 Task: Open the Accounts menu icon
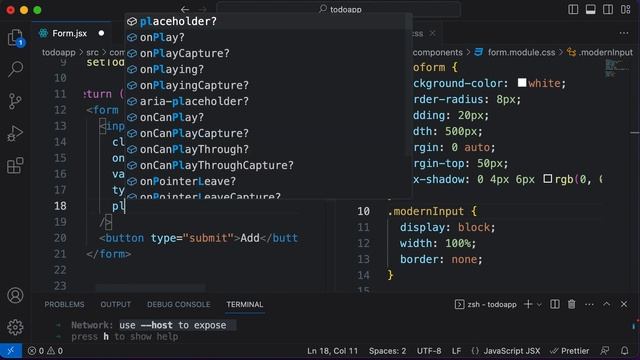(15, 295)
